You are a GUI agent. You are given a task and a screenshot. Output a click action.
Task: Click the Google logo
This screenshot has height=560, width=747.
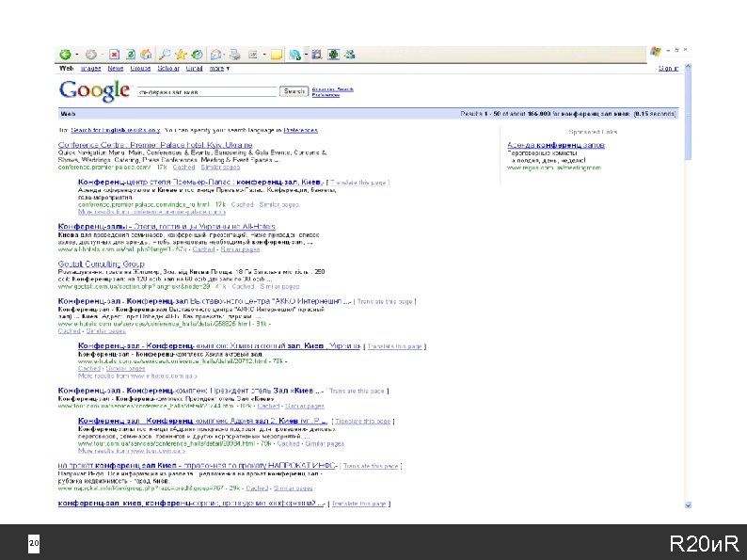(x=94, y=90)
